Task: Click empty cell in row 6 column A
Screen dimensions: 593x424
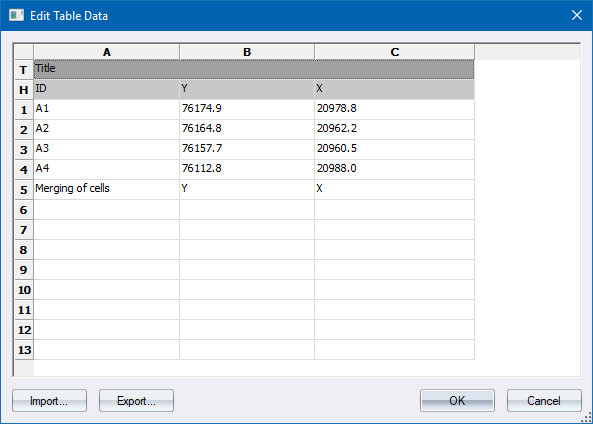Action: pos(107,210)
